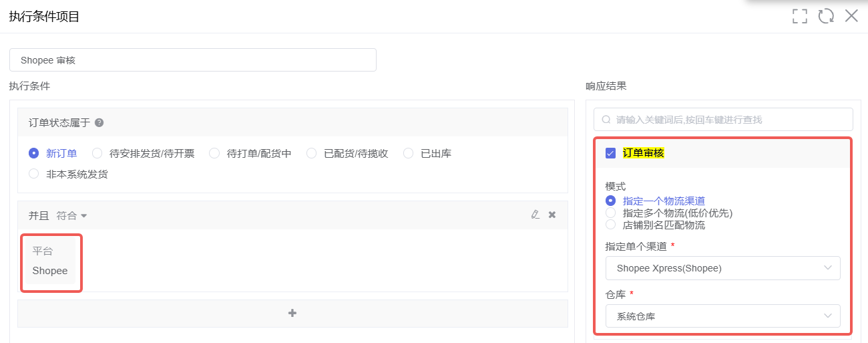Remove the 并且 condition with the x icon
The width and height of the screenshot is (868, 343).
[552, 215]
